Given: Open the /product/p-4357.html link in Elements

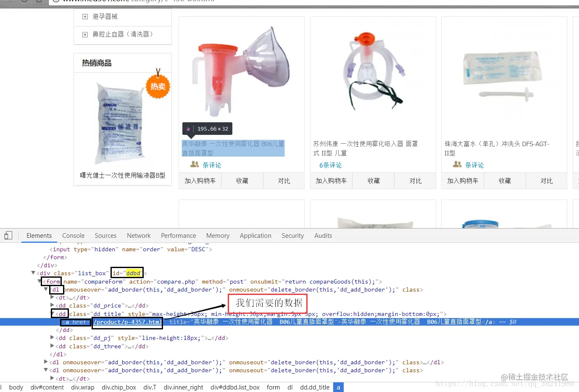Looking at the screenshot, I should [127, 322].
